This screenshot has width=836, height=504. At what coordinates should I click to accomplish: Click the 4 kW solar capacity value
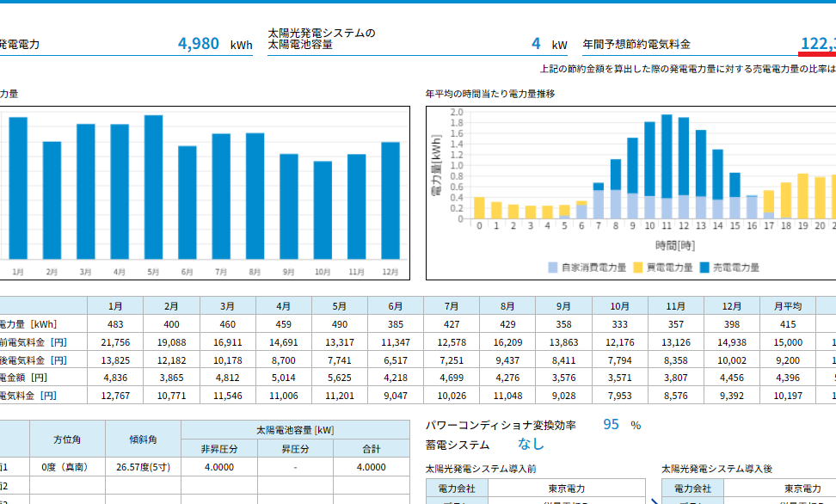pyautogui.click(x=536, y=44)
